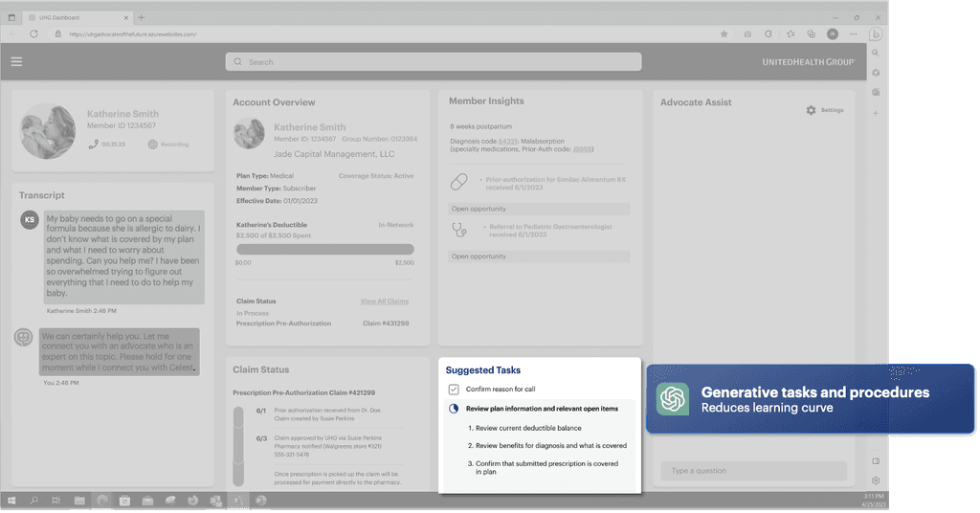Click the phone call timer icon

point(94,145)
